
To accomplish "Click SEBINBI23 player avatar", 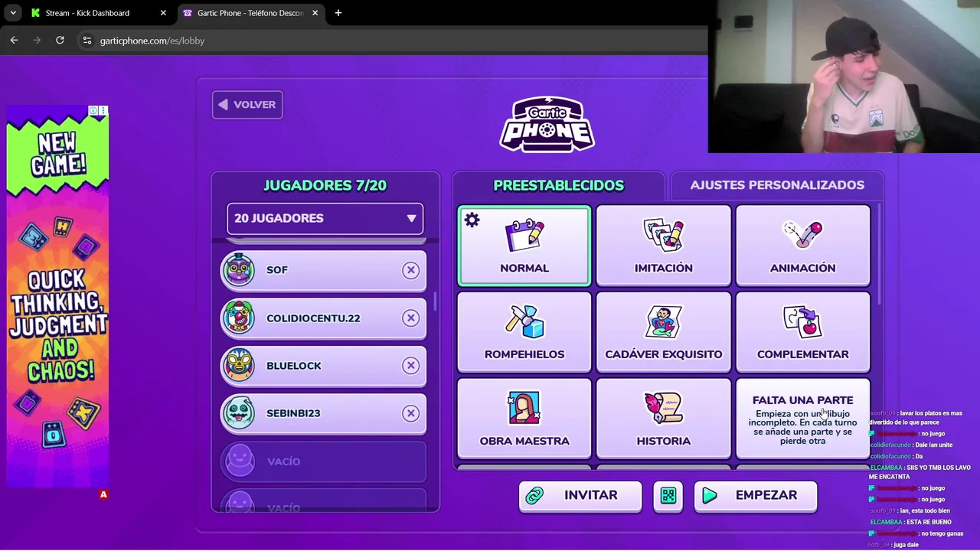I will pyautogui.click(x=239, y=413).
